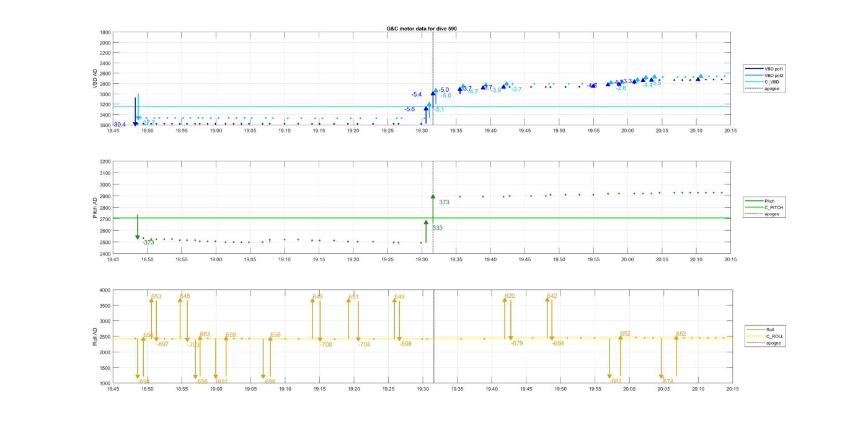Click the "VBD AD" y-axis label
The width and height of the screenshot is (868, 430).
tap(95, 79)
